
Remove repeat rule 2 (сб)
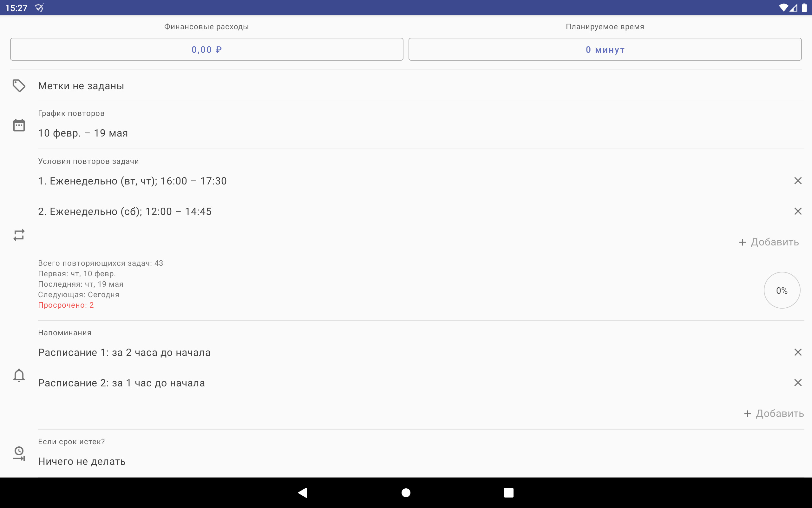coord(798,211)
